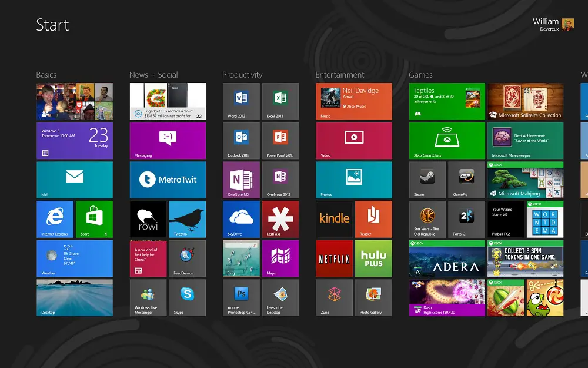Launch the Adera game tile
The image size is (588, 368).
447,258
